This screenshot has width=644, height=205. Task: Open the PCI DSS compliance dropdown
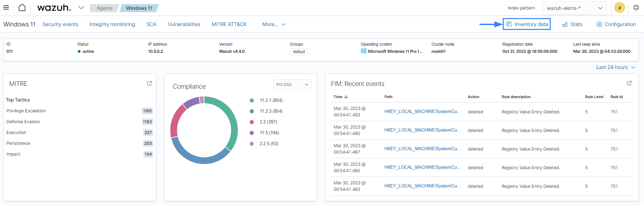[292, 85]
